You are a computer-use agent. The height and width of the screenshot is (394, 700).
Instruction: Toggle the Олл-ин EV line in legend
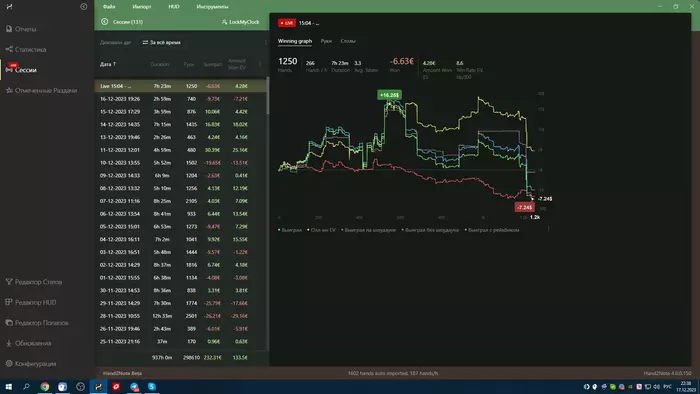point(321,230)
